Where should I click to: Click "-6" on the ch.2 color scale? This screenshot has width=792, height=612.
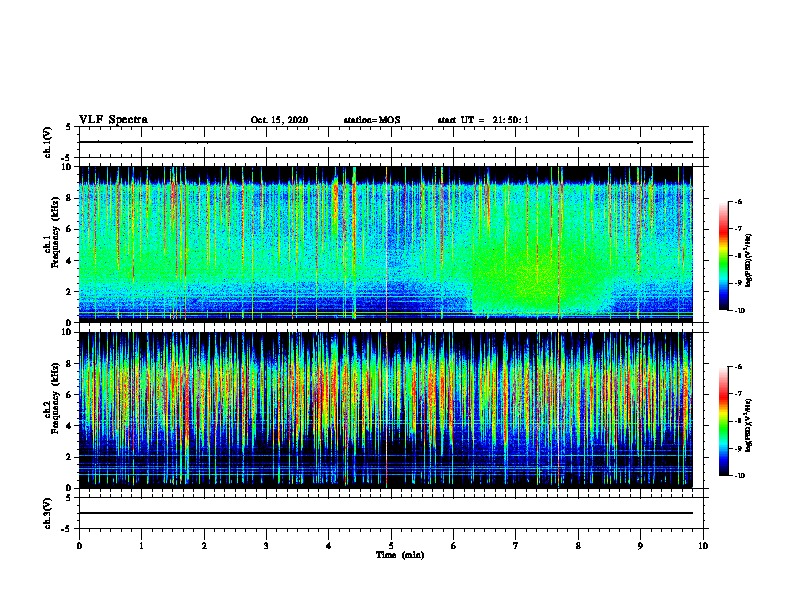click(x=738, y=367)
